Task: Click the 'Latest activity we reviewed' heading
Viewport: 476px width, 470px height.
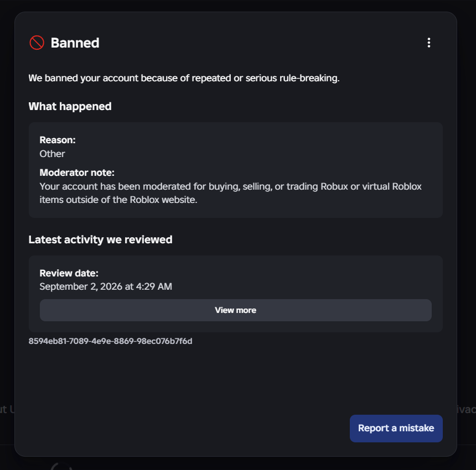Action: [x=101, y=239]
